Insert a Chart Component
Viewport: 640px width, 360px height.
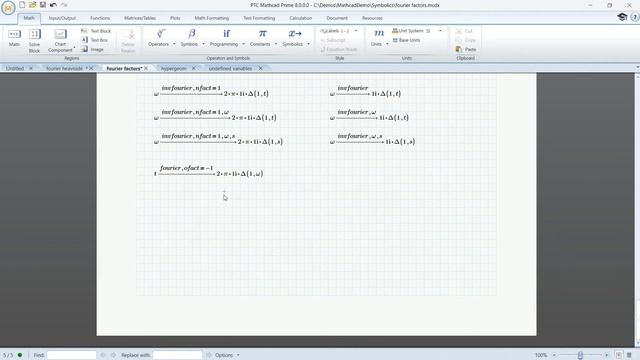click(60, 41)
